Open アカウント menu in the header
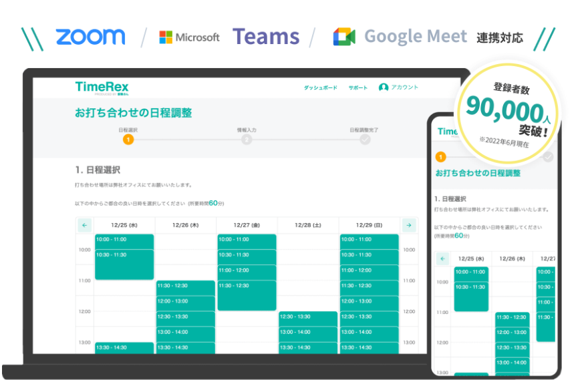The width and height of the screenshot is (572, 392). pos(404,87)
